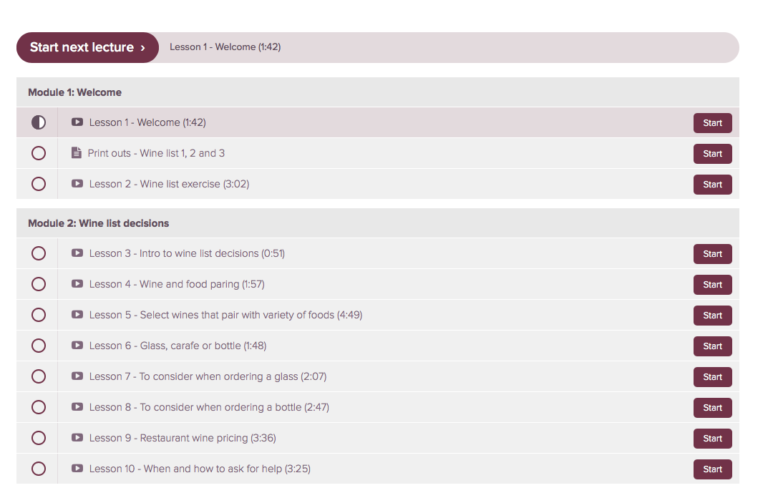Toggle half-filled progress circle for Lesson 1
Screen dimensions: 768x493
tap(38, 123)
